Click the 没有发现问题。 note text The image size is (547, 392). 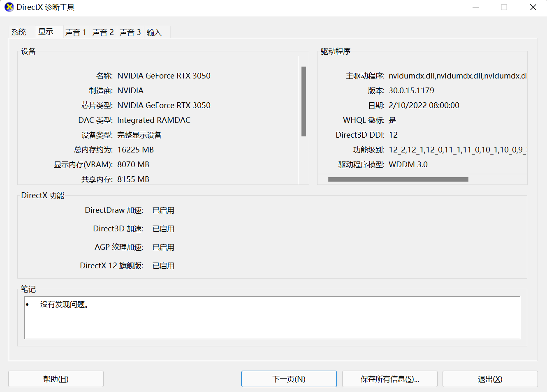tap(64, 304)
